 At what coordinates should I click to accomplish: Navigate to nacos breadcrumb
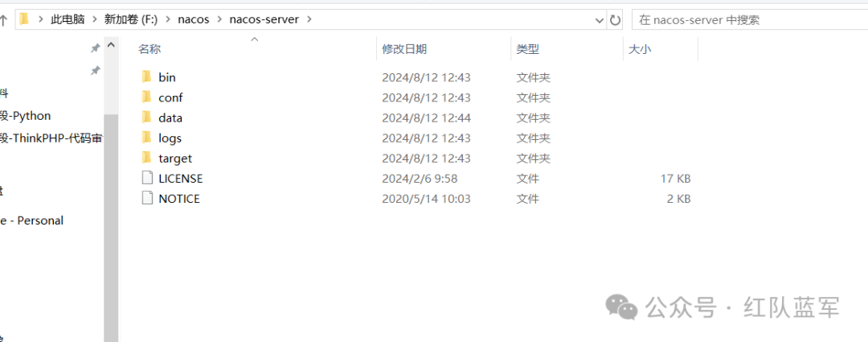[193, 20]
